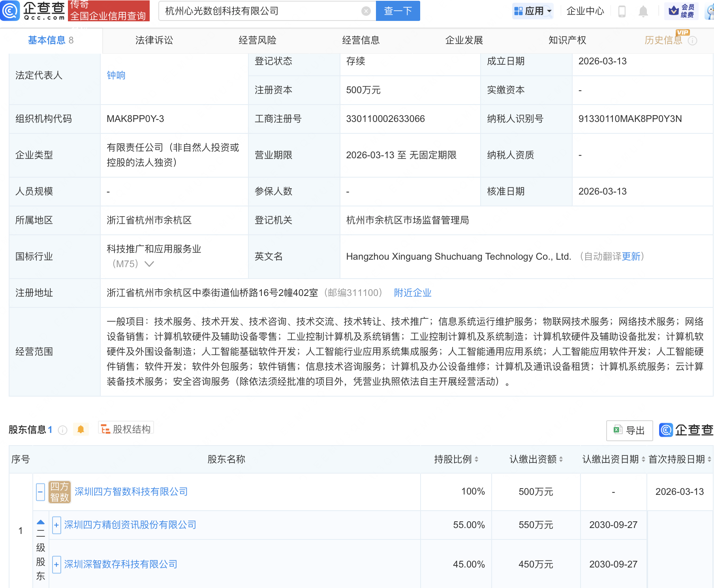Collapse shareholder 深圳四方智数科技有限公司 entry

(40, 492)
